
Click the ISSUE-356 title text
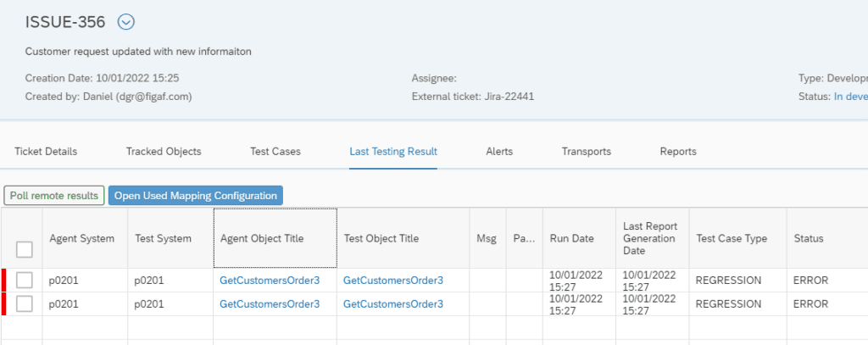[x=65, y=22]
